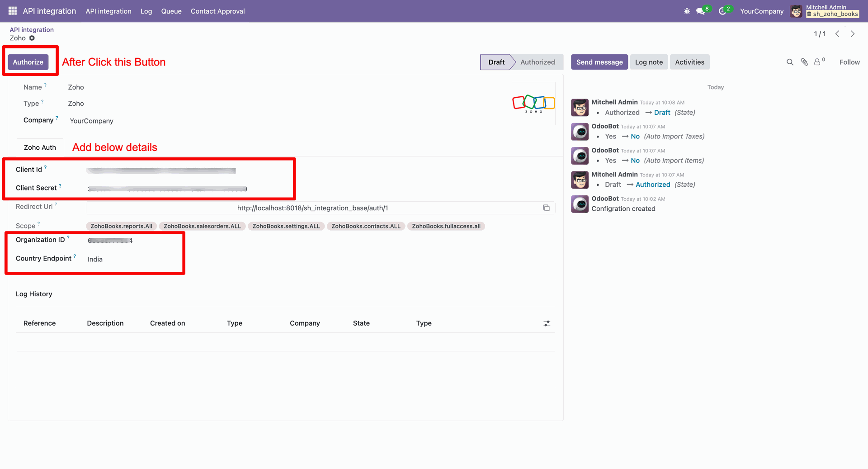Go to previous record arrow

pos(837,34)
